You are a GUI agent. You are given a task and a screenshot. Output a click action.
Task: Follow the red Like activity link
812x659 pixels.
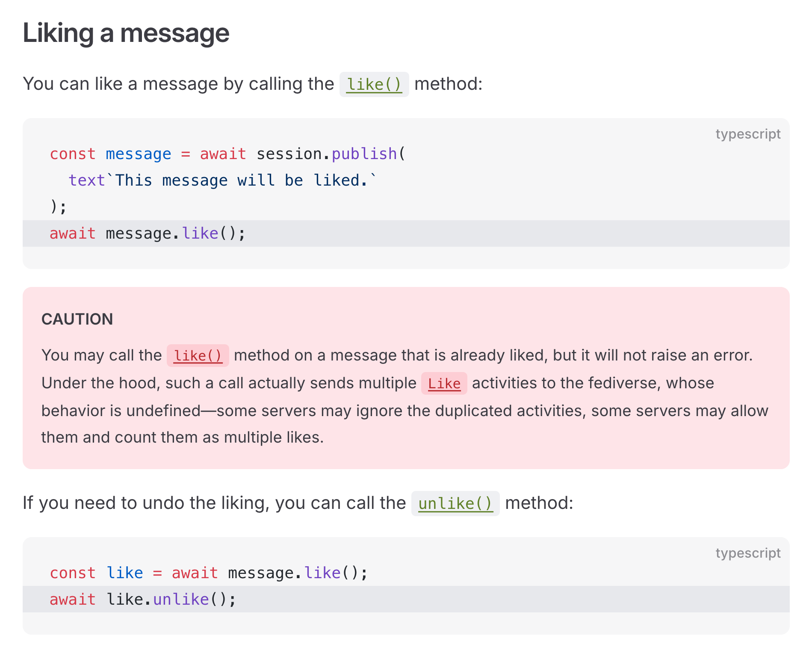click(x=444, y=384)
